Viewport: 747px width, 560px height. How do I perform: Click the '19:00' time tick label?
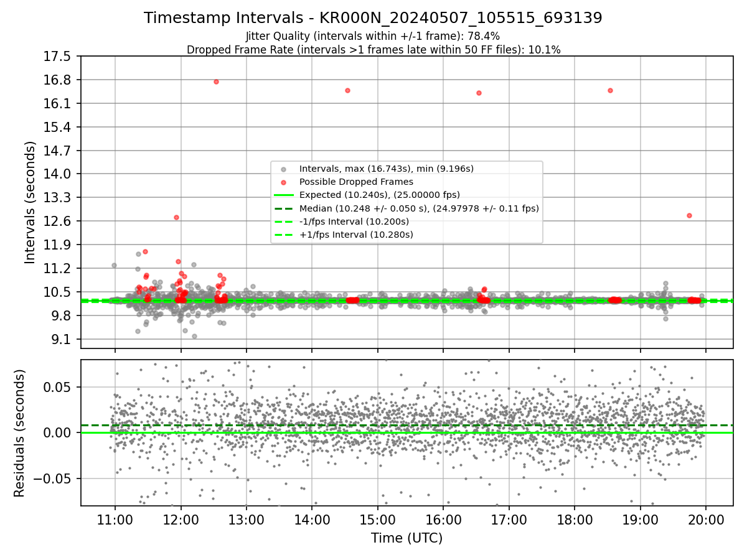point(640,520)
